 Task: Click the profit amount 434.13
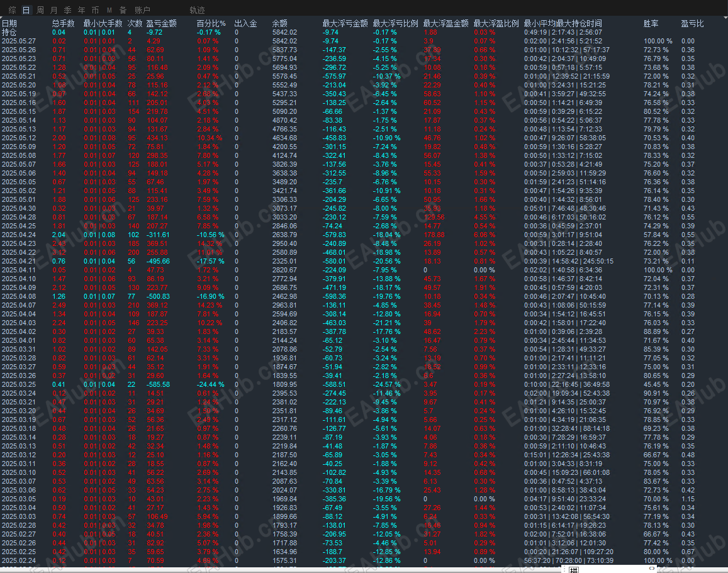(157, 138)
